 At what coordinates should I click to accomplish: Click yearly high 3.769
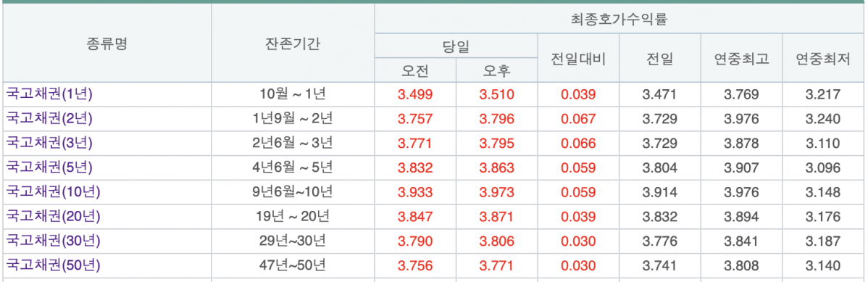(x=741, y=95)
